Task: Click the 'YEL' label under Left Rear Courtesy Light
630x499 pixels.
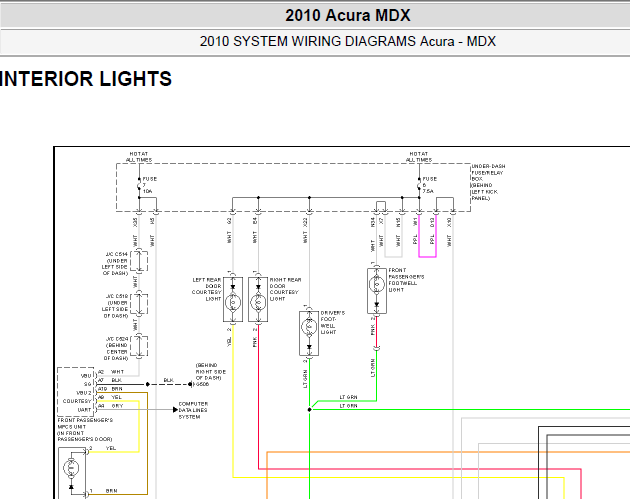Action: [x=229, y=342]
